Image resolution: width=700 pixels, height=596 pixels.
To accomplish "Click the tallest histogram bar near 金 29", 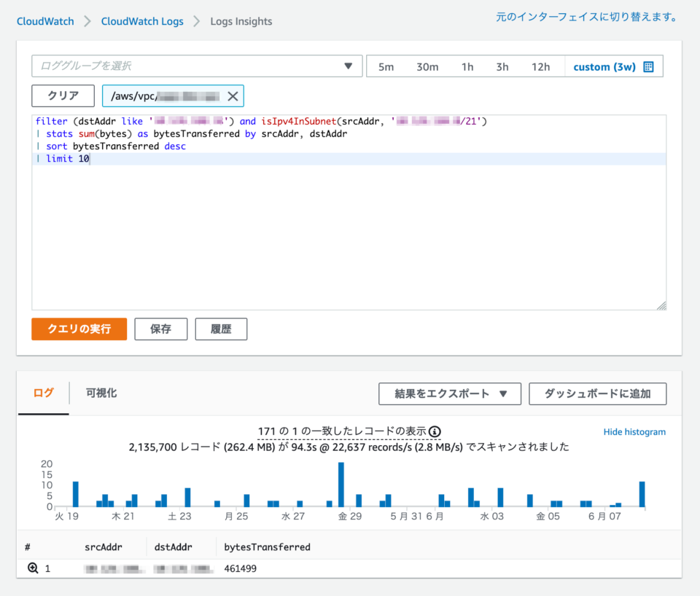I will [341, 485].
